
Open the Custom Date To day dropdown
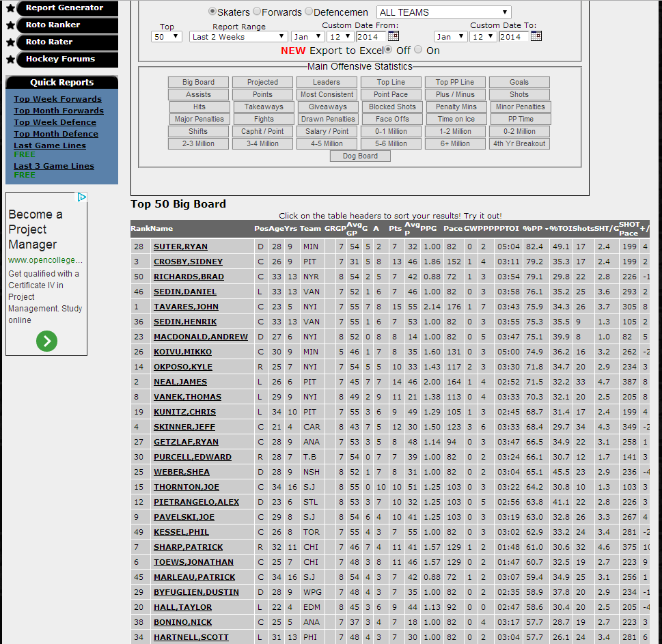[483, 37]
